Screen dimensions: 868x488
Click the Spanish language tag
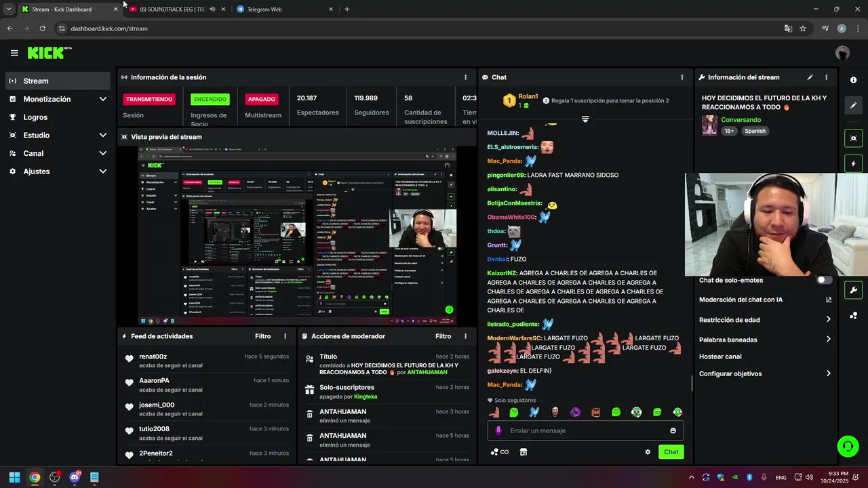click(755, 131)
